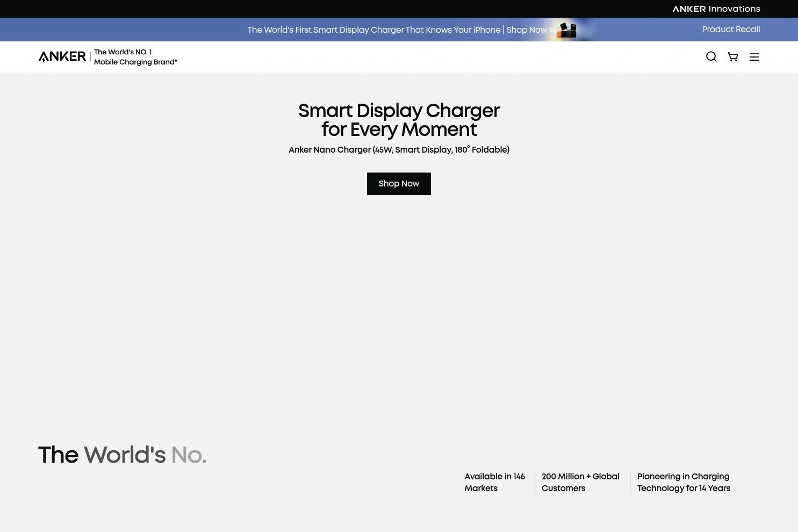The width and height of the screenshot is (798, 532).
Task: Click '200 Million + Global Customers' text
Action: tap(580, 483)
